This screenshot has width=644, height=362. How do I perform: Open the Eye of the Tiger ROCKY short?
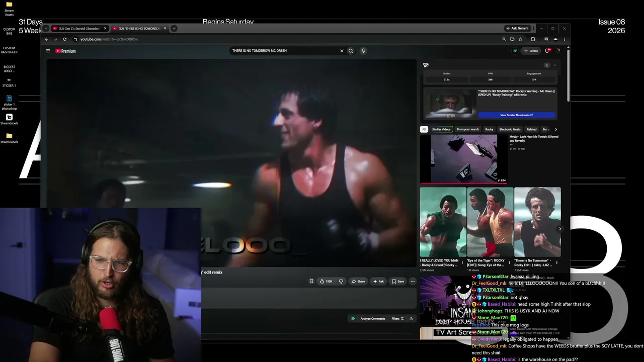[490, 222]
